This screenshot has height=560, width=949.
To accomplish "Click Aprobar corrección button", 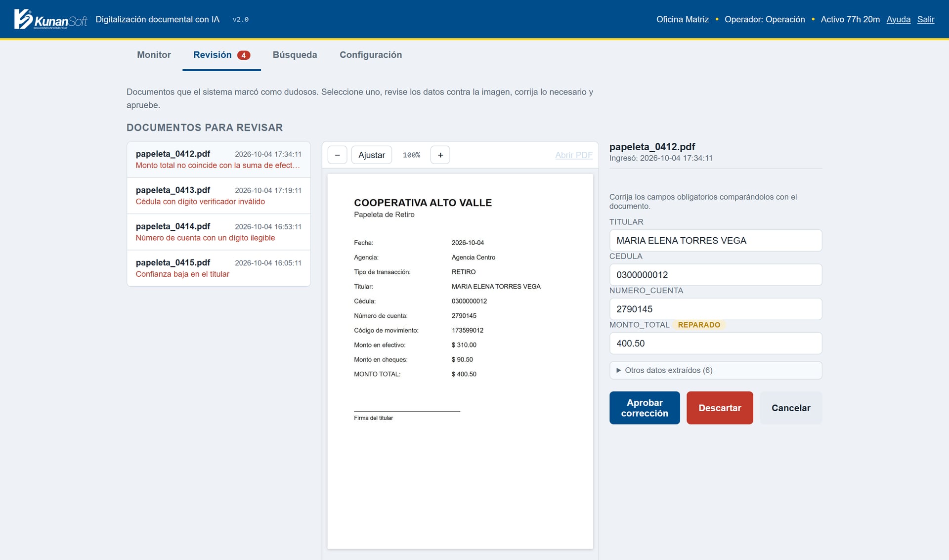I will tap(645, 408).
